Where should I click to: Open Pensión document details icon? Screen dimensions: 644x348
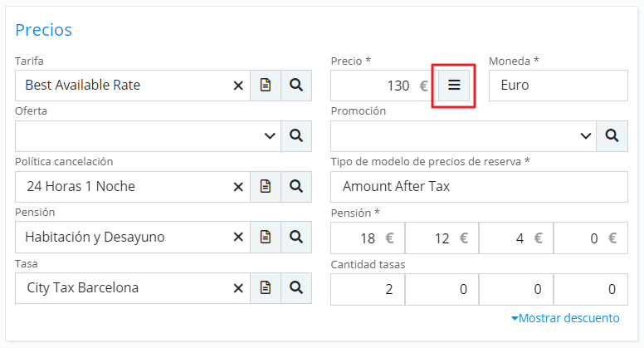pos(266,238)
